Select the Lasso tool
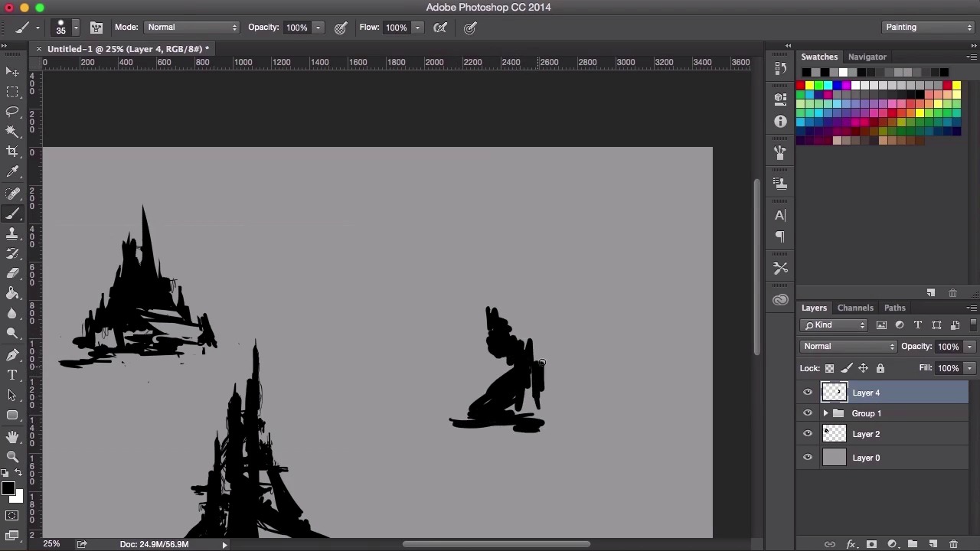Image resolution: width=980 pixels, height=551 pixels. tap(12, 112)
